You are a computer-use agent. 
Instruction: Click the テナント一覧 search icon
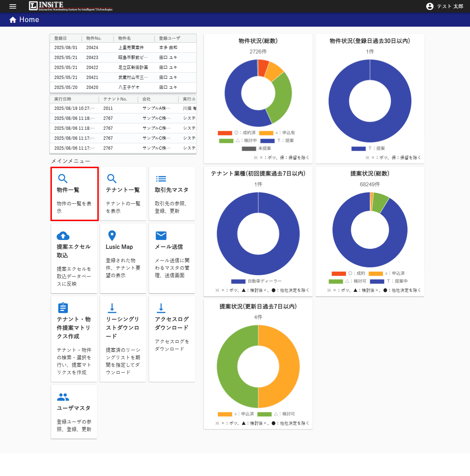coord(112,178)
